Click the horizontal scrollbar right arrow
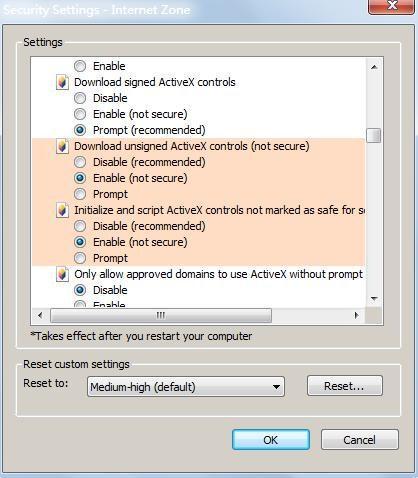 point(356,315)
